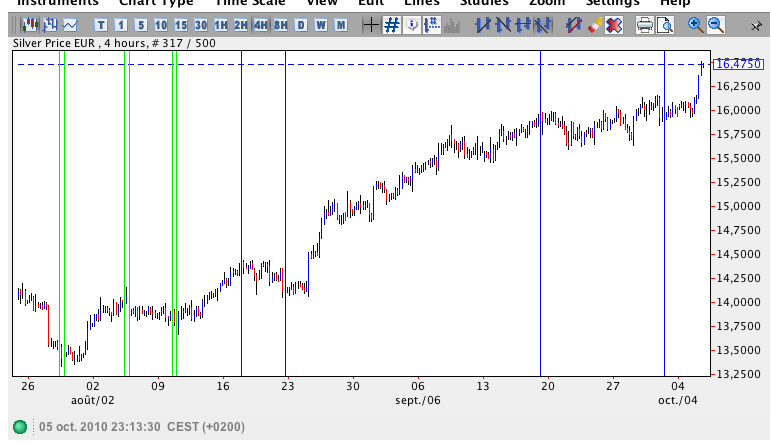The width and height of the screenshot is (771, 445).
Task: Set time scale to 15 minutes
Action: tap(180, 25)
